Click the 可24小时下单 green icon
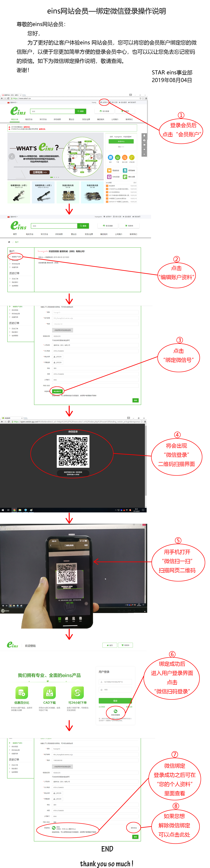This screenshot has width=210, height=868. coord(78,693)
